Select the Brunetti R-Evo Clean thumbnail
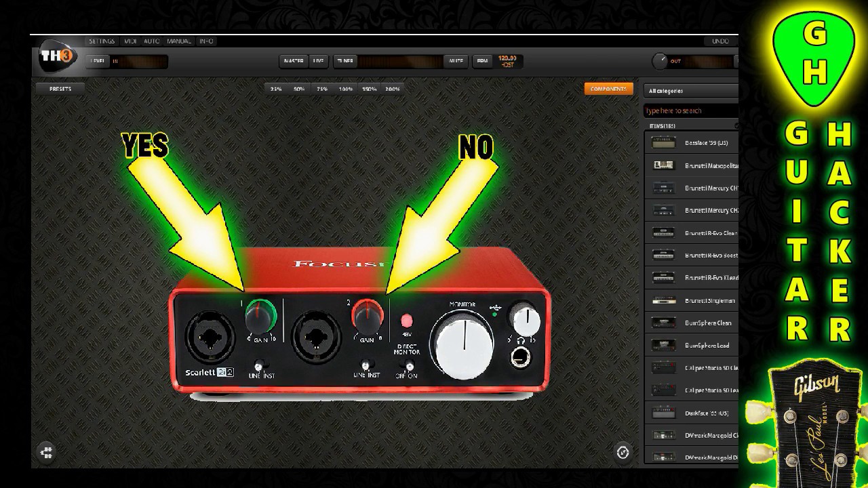 tap(664, 232)
